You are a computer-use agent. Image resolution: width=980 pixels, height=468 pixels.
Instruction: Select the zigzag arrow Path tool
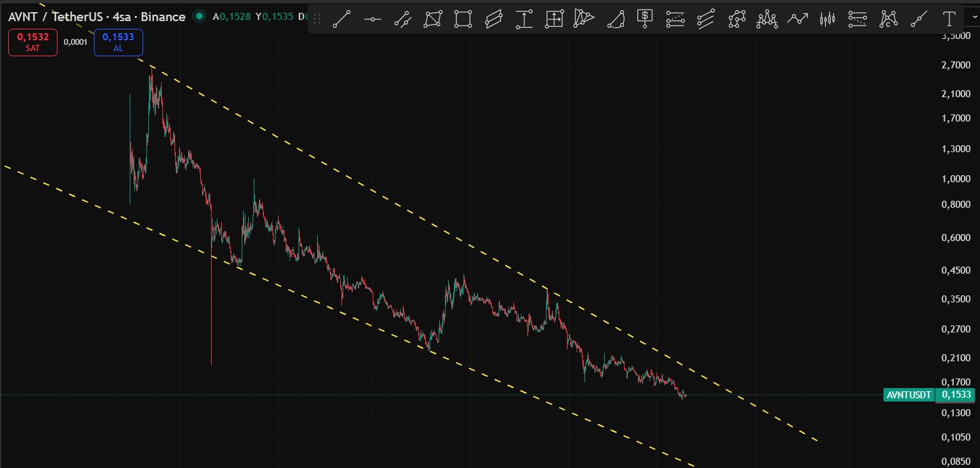click(797, 19)
